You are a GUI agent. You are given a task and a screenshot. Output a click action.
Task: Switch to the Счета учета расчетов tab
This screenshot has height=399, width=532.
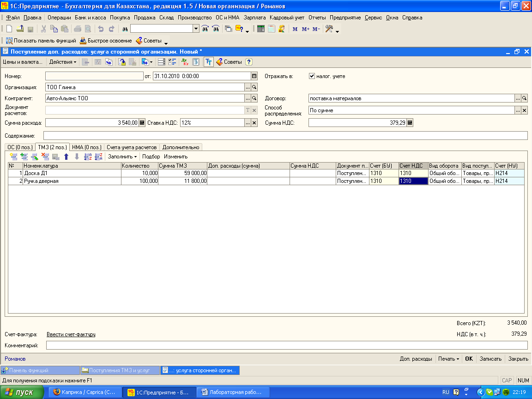[132, 147]
